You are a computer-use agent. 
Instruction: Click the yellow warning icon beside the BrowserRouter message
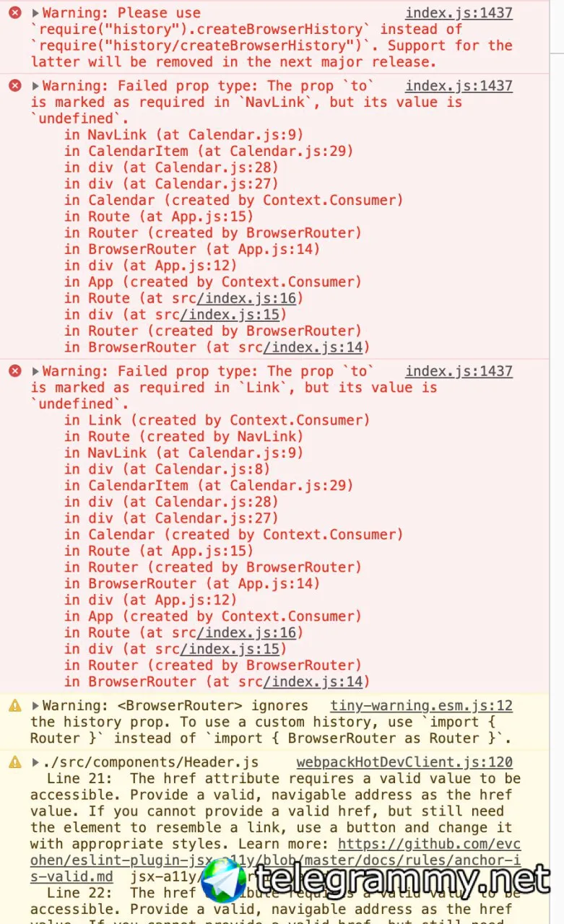click(x=14, y=706)
